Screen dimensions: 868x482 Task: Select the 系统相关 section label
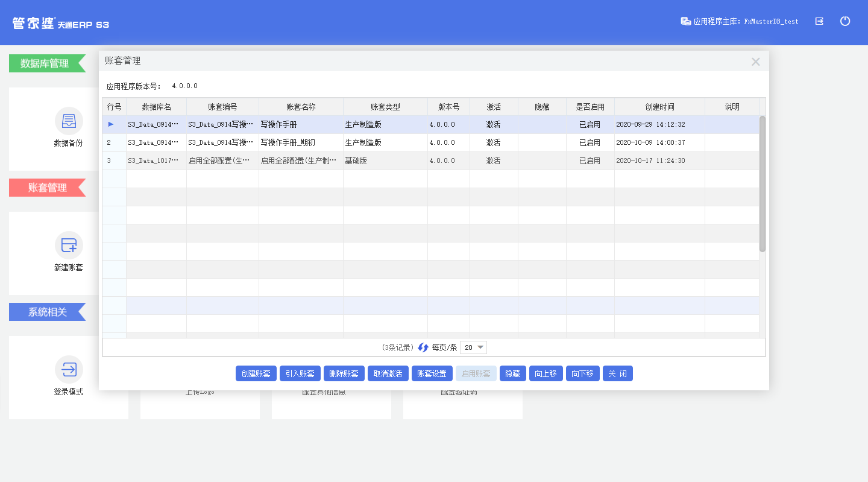click(x=47, y=312)
